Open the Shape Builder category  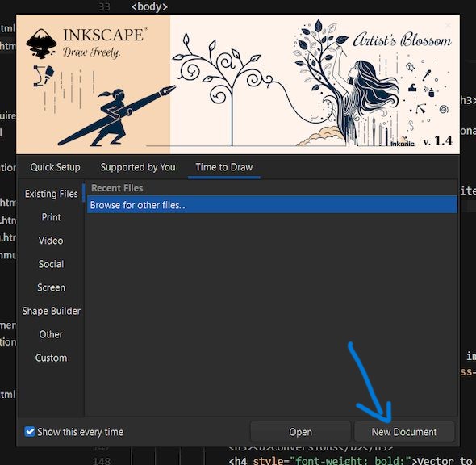pos(51,311)
